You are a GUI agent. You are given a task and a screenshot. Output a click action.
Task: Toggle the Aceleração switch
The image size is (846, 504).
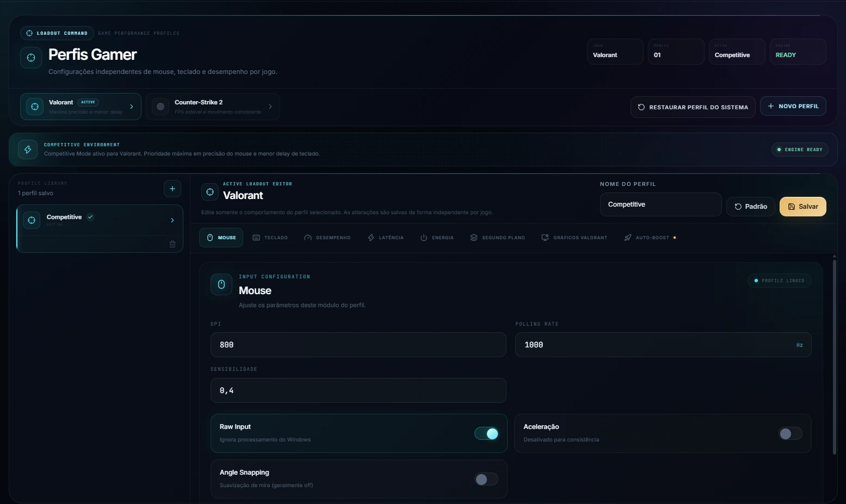pyautogui.click(x=791, y=433)
